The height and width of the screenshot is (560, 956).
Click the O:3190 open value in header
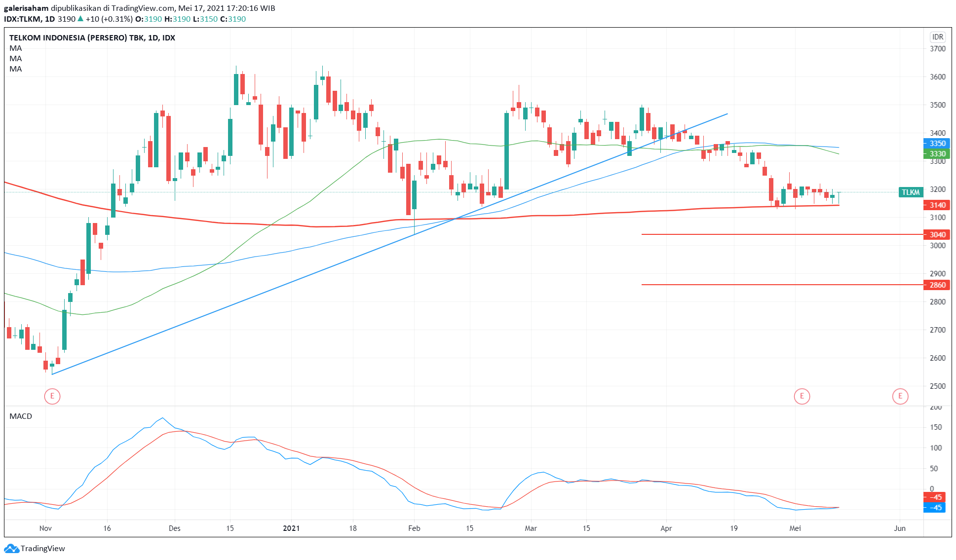pos(149,19)
